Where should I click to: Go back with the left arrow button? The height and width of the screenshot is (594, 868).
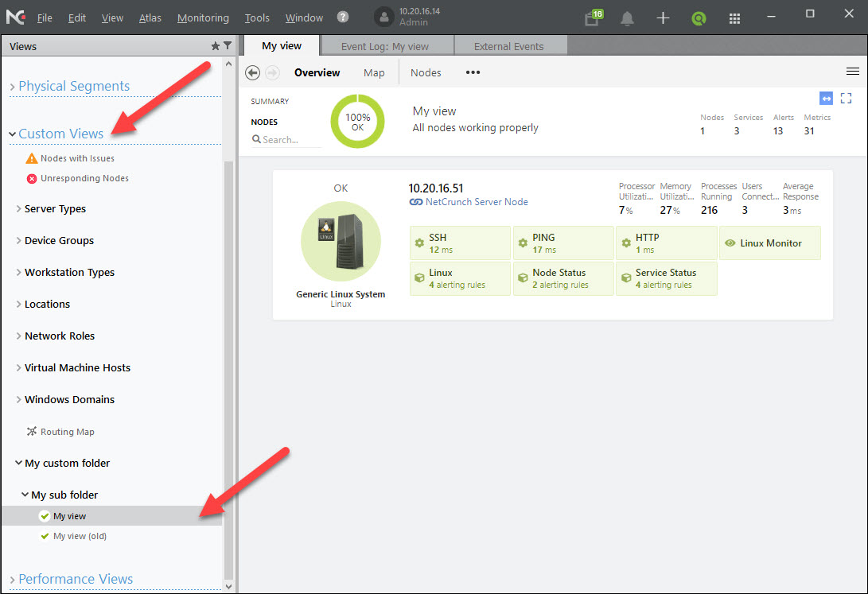[252, 72]
